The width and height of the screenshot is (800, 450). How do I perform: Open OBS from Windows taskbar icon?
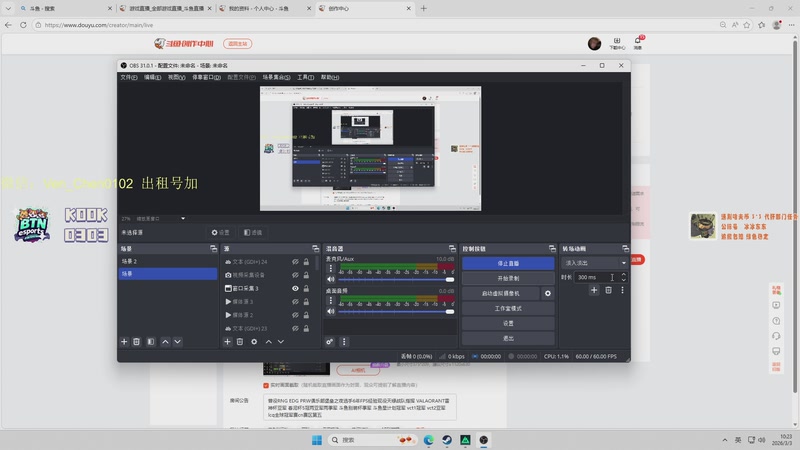tap(484, 440)
